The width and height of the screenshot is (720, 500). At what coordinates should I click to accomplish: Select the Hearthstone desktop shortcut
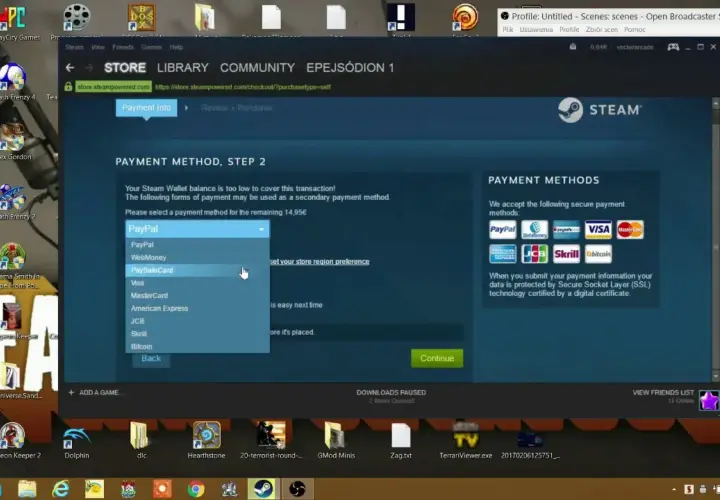pyautogui.click(x=206, y=440)
